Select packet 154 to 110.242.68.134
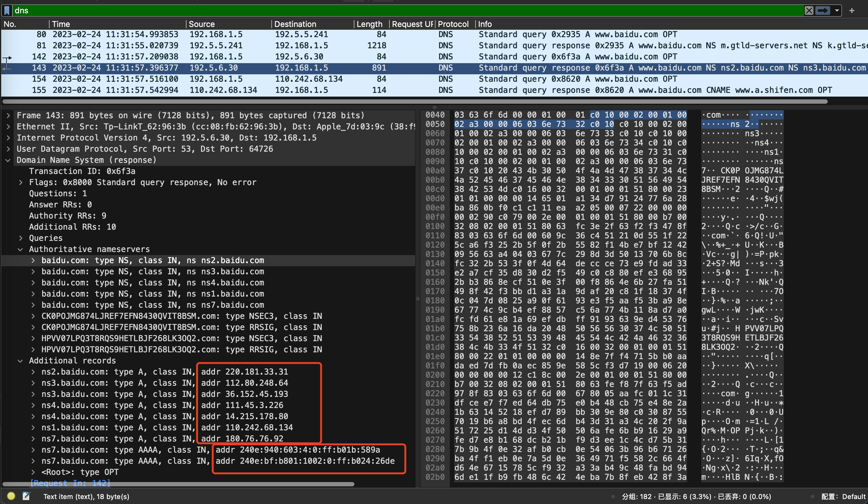Image resolution: width=868 pixels, height=504 pixels. pos(434,79)
